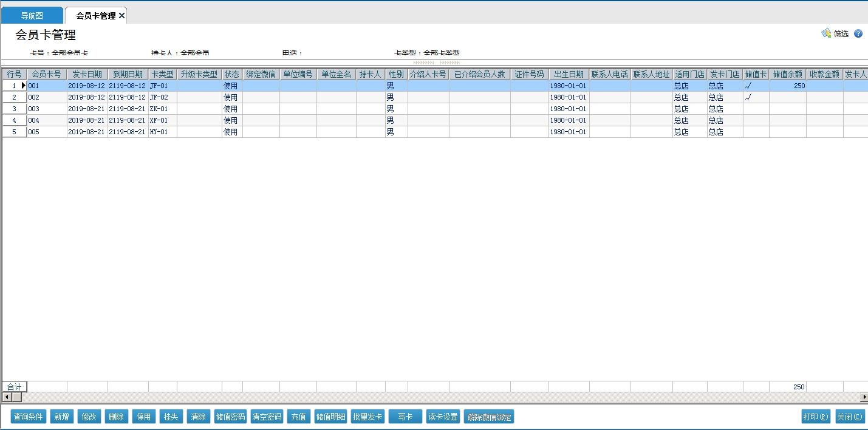Click the left scroll arrow on horizontal scrollbar
868x430 pixels.
[x=7, y=397]
